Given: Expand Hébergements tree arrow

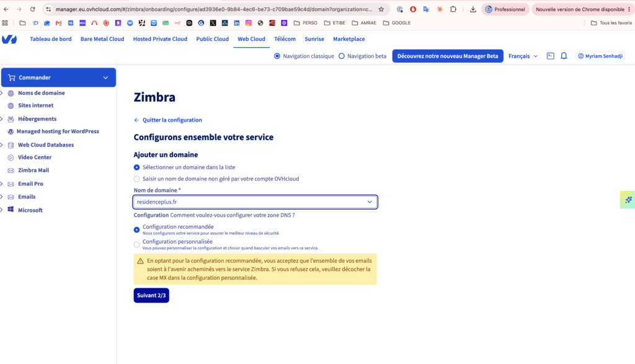Looking at the screenshot, I should [x=2, y=118].
